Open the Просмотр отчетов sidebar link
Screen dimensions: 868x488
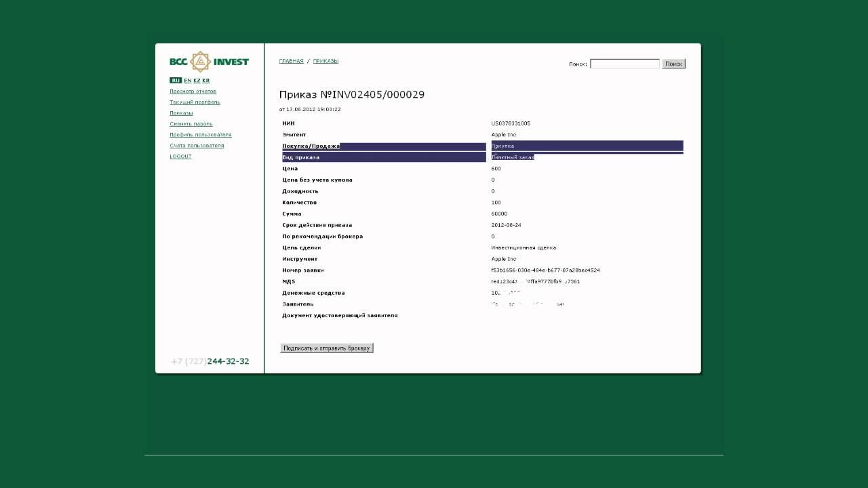click(x=193, y=91)
